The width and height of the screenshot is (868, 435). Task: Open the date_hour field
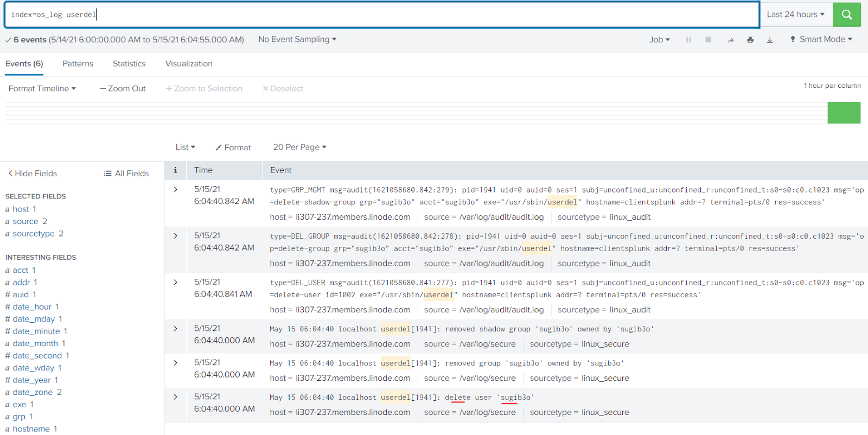[x=32, y=306]
